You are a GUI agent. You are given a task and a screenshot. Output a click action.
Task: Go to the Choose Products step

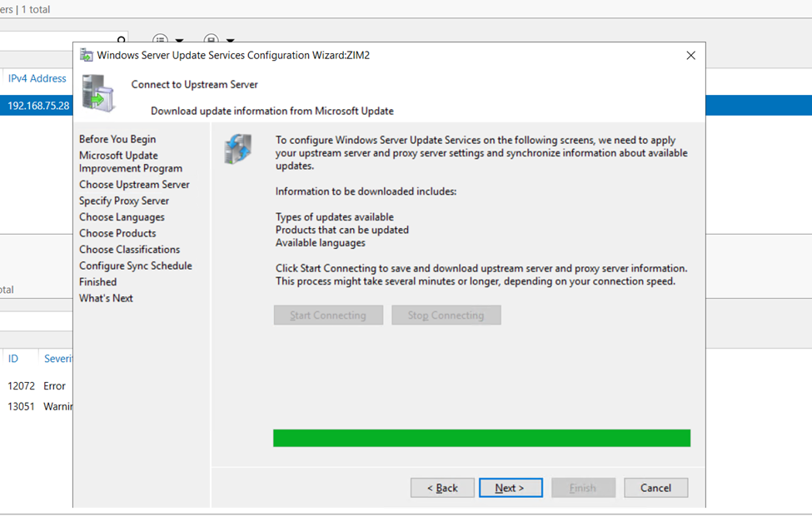[x=117, y=233]
